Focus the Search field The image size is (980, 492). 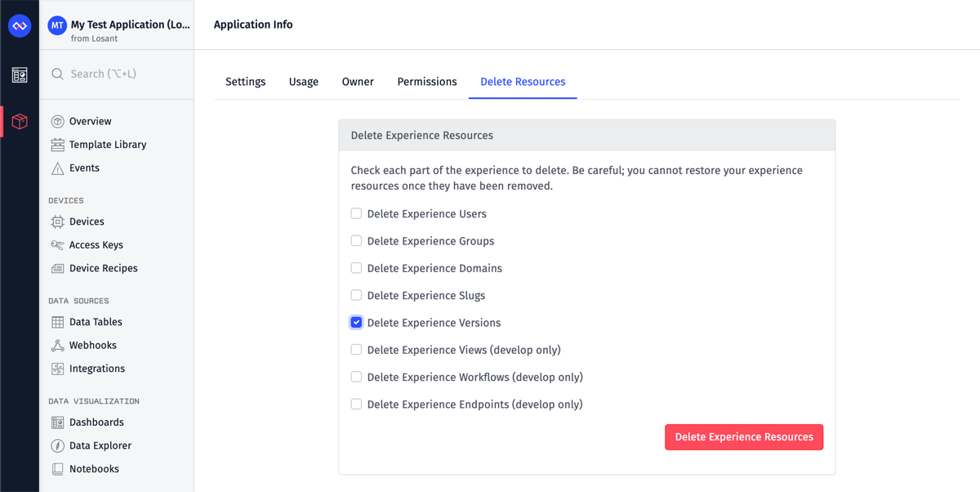point(117,74)
